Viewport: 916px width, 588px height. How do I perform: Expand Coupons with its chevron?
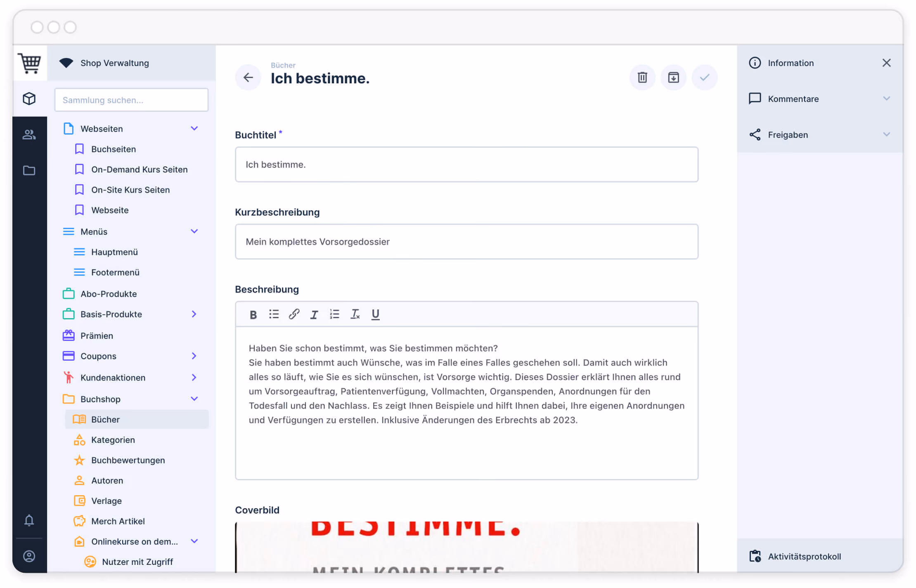(x=194, y=356)
